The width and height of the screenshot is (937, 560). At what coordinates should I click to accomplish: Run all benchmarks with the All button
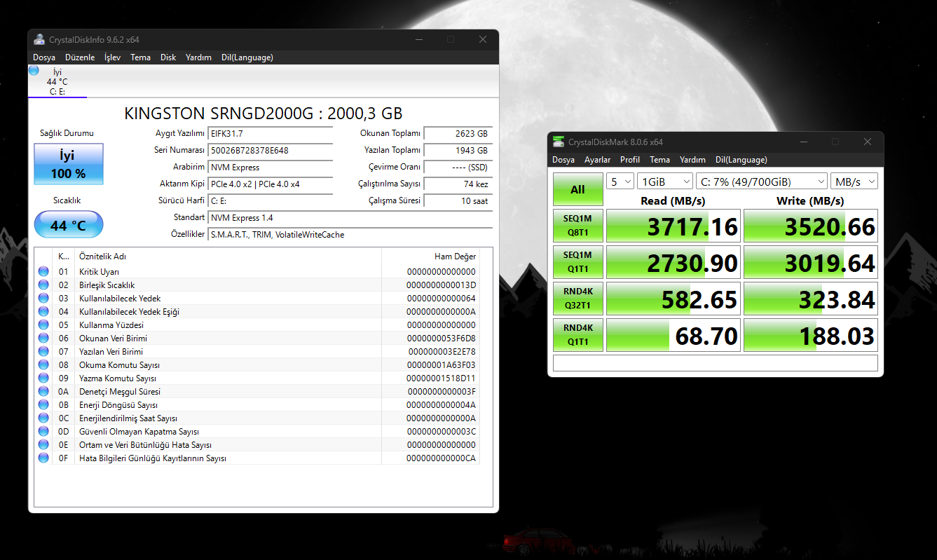(577, 189)
